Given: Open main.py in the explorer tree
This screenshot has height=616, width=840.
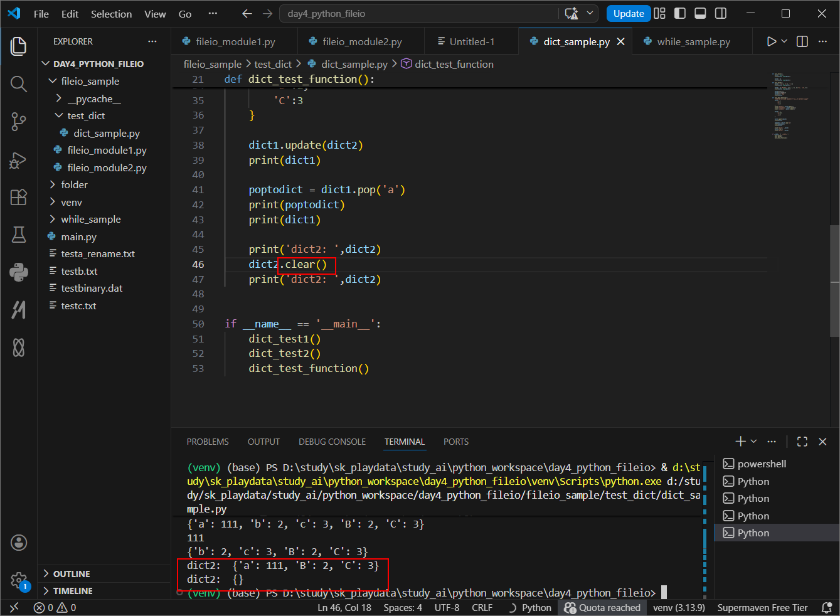Looking at the screenshot, I should [x=78, y=236].
